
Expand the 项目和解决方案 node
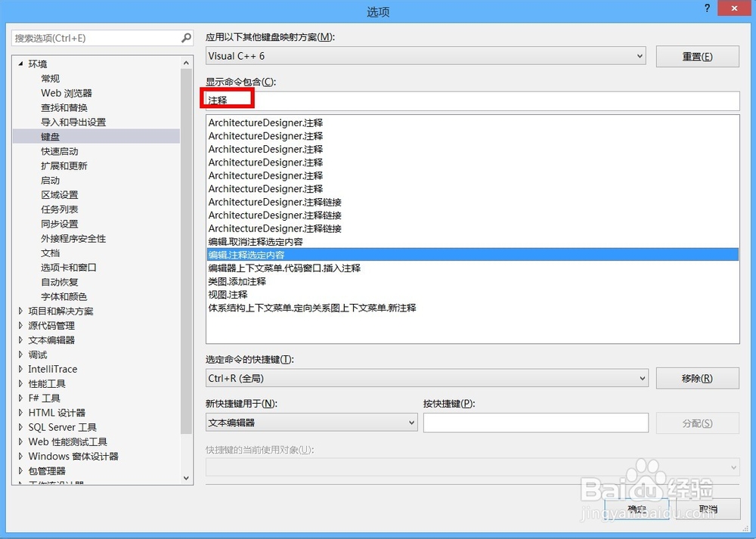(20, 311)
